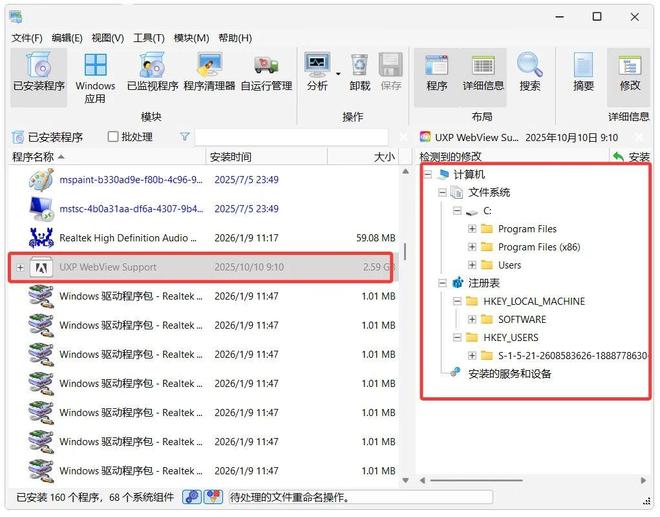Click right arrow of details horizontal scrollbar
Screen dimensions: 660x517
coord(643,480)
